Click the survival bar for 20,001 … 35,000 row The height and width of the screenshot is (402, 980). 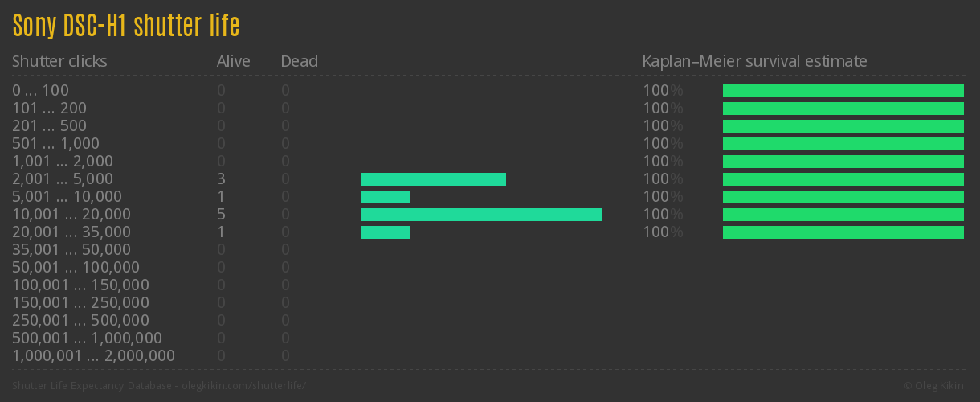(x=843, y=232)
